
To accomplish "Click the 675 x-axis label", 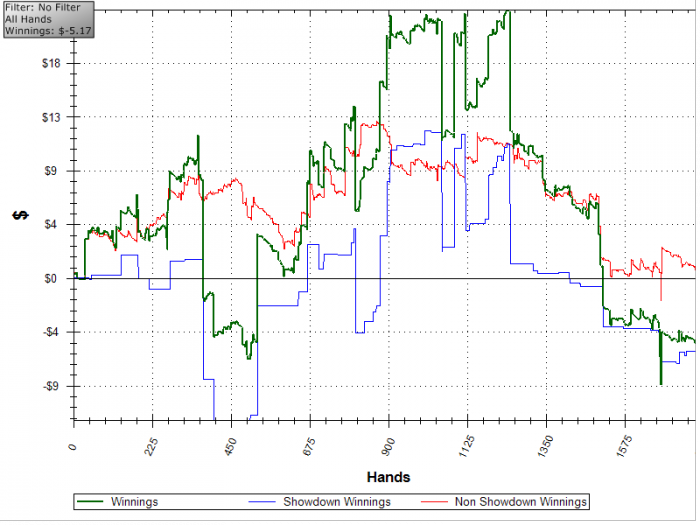I will click(x=308, y=448).
